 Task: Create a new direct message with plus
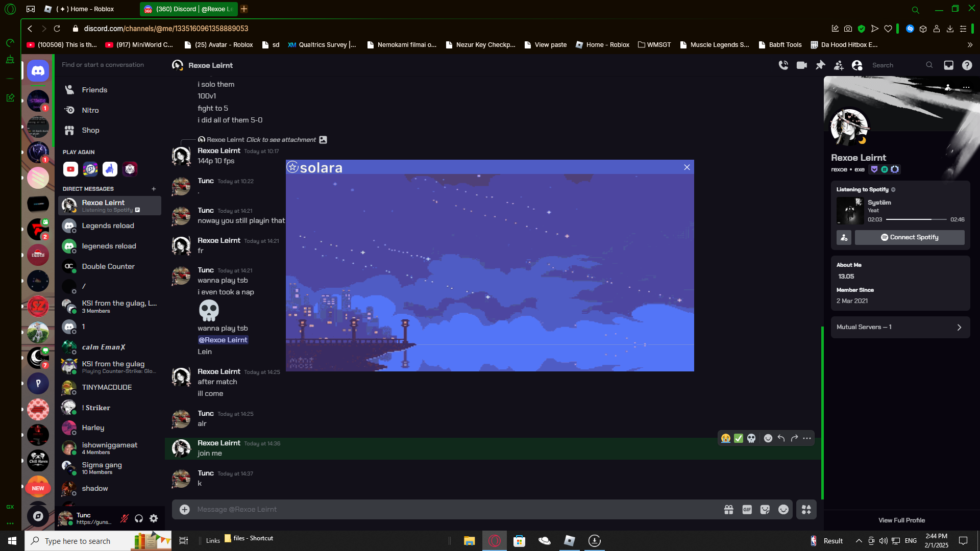click(x=154, y=189)
